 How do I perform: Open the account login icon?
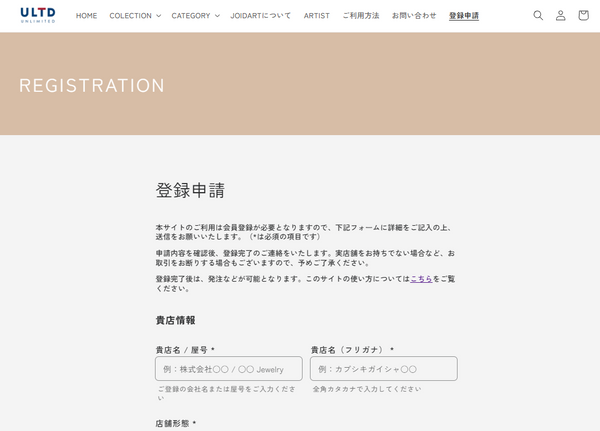(561, 15)
